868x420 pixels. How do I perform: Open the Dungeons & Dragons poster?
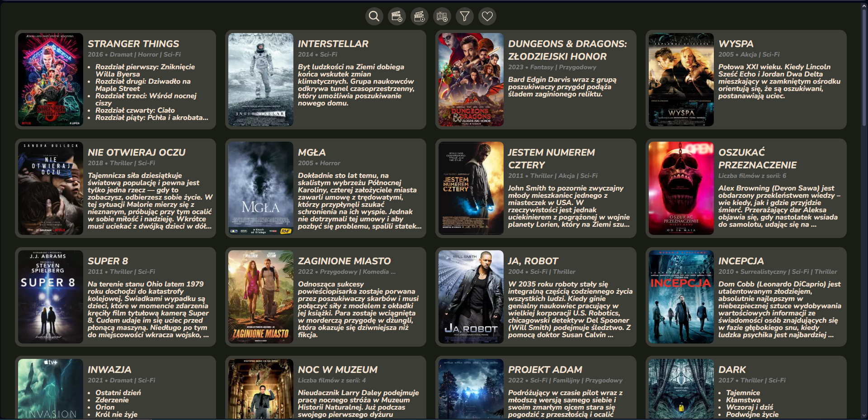tap(471, 80)
